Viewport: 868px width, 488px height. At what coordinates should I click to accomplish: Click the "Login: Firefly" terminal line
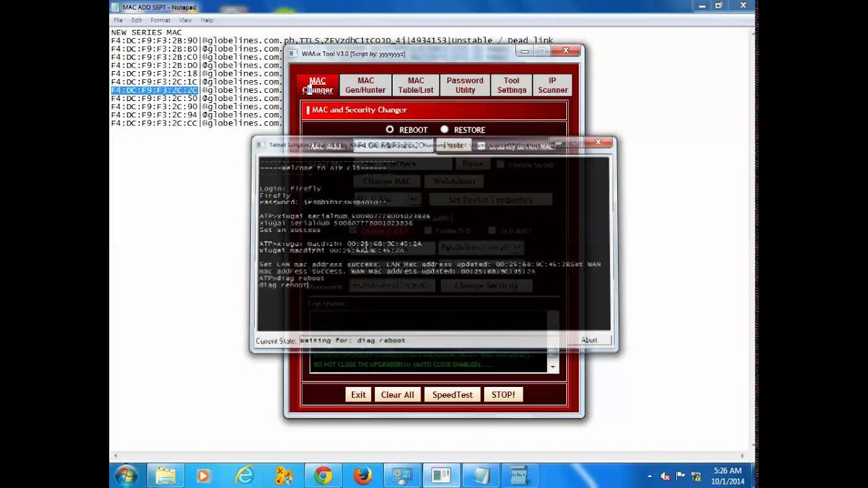[x=290, y=188]
